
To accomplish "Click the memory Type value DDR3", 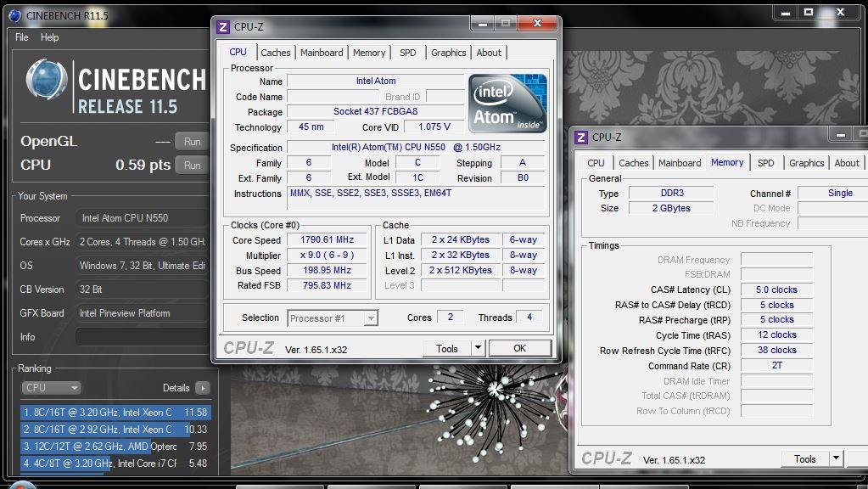I will point(672,194).
